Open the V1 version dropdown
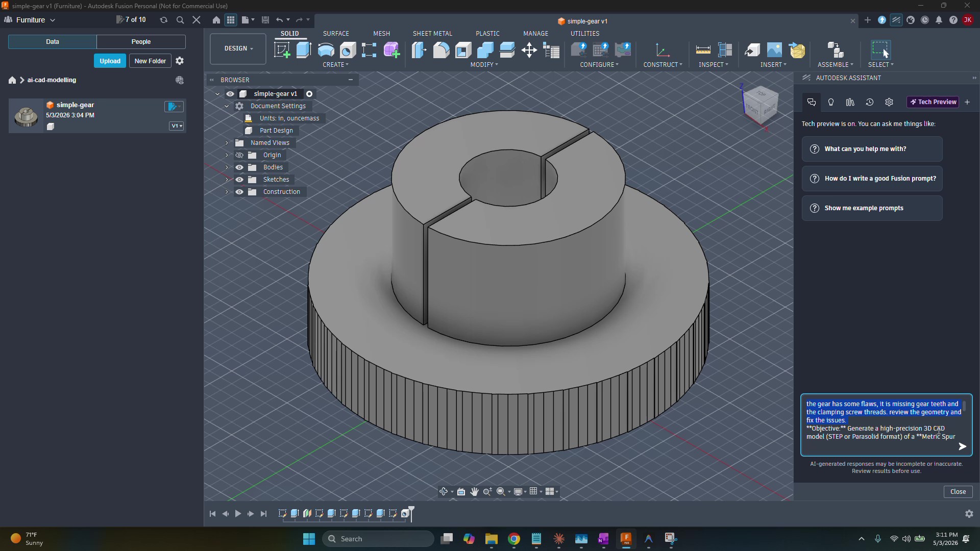The image size is (980, 551). click(177, 126)
